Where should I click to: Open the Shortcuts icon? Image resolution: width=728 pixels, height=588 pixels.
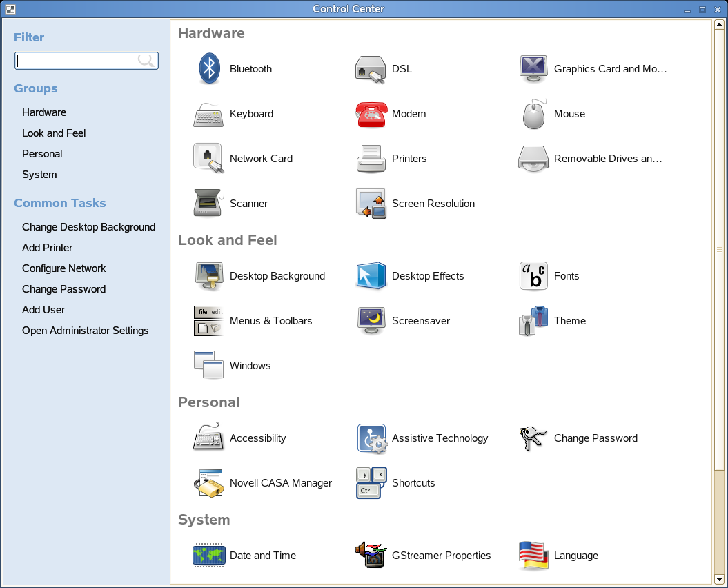click(371, 483)
